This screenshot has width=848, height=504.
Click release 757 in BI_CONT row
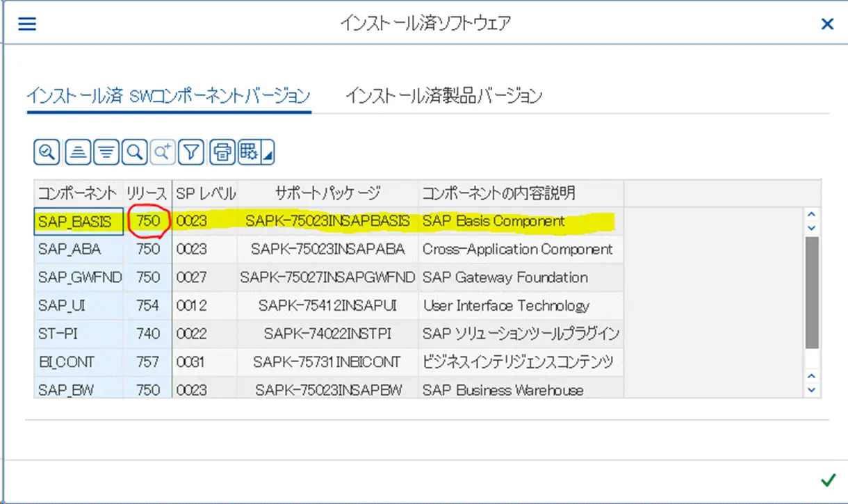[147, 362]
